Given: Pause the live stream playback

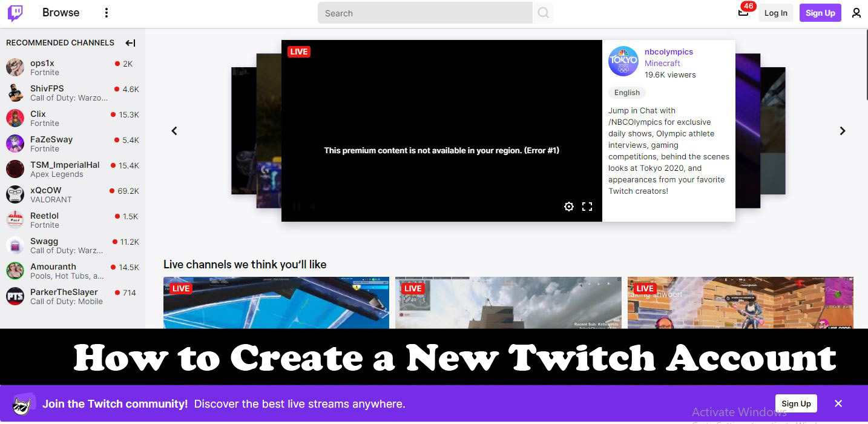Looking at the screenshot, I should coord(297,206).
